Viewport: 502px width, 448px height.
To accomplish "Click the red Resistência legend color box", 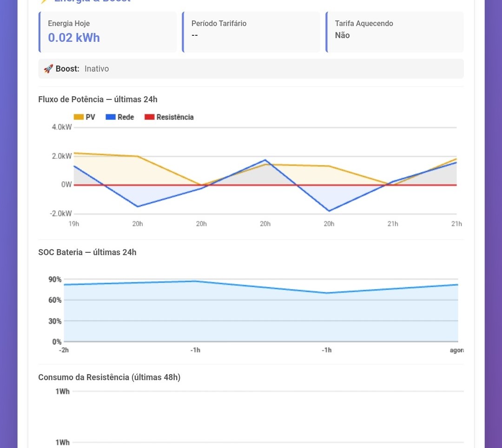I will (x=149, y=117).
